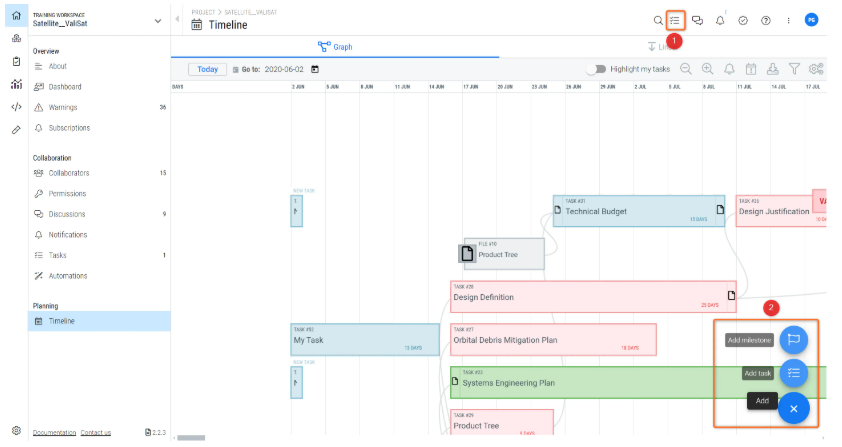The height and width of the screenshot is (447, 842).
Task: Zoom out the timeline graph
Action: point(686,69)
